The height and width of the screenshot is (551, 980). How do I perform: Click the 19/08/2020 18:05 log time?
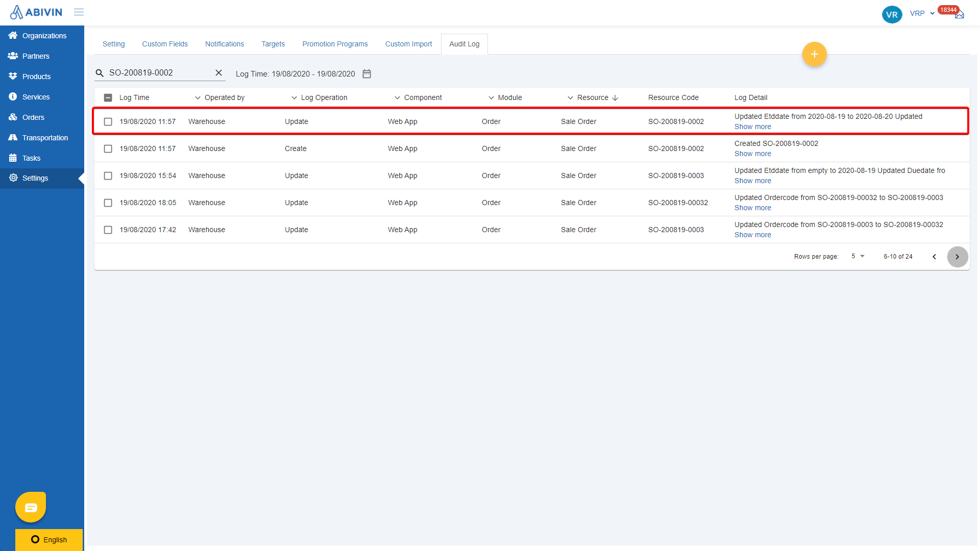click(x=148, y=203)
